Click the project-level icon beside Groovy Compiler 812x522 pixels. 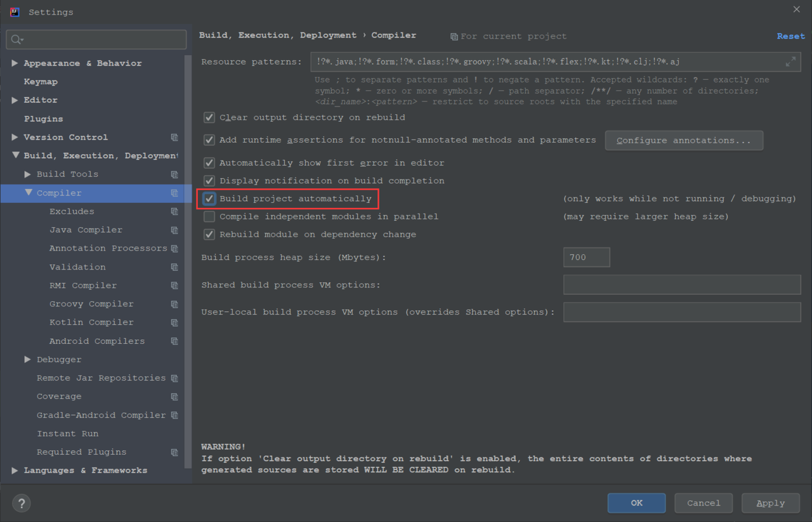(x=174, y=304)
